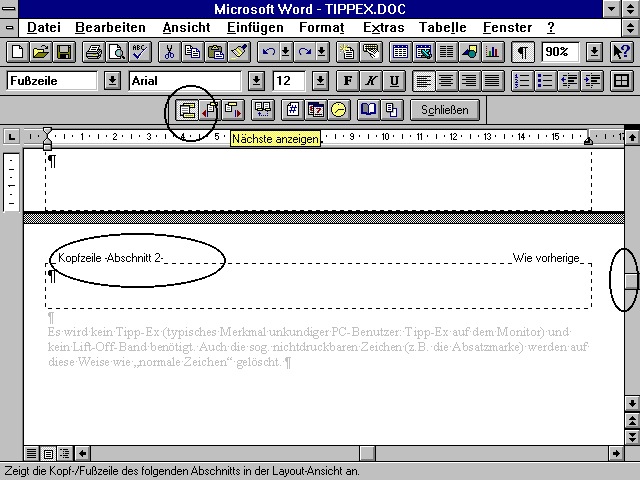Click the Cut scissors icon
Screen dimensions: 640x480
(x=169, y=51)
